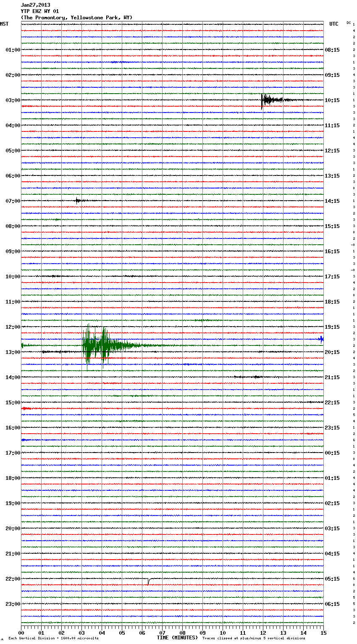
Task: Click minute 12 tick label on bottom axis
Action: point(263,633)
